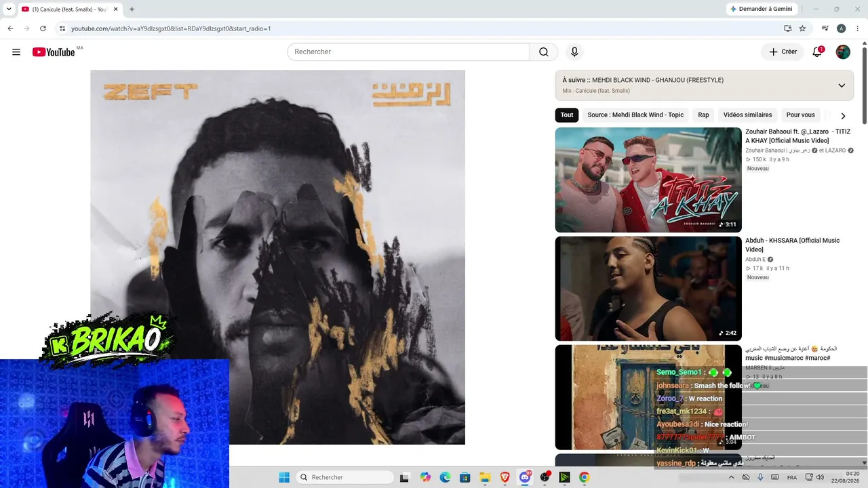Viewport: 868px width, 488px height.
Task: Go back with the browser back arrow
Action: click(x=10, y=28)
